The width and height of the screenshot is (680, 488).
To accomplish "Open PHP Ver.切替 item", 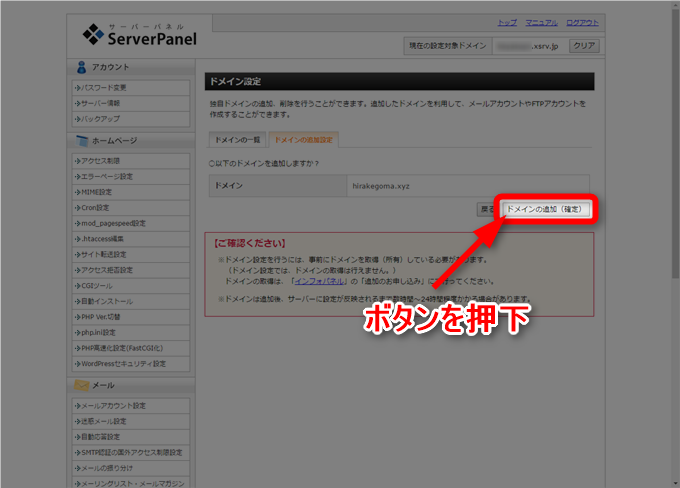I will click(131, 317).
